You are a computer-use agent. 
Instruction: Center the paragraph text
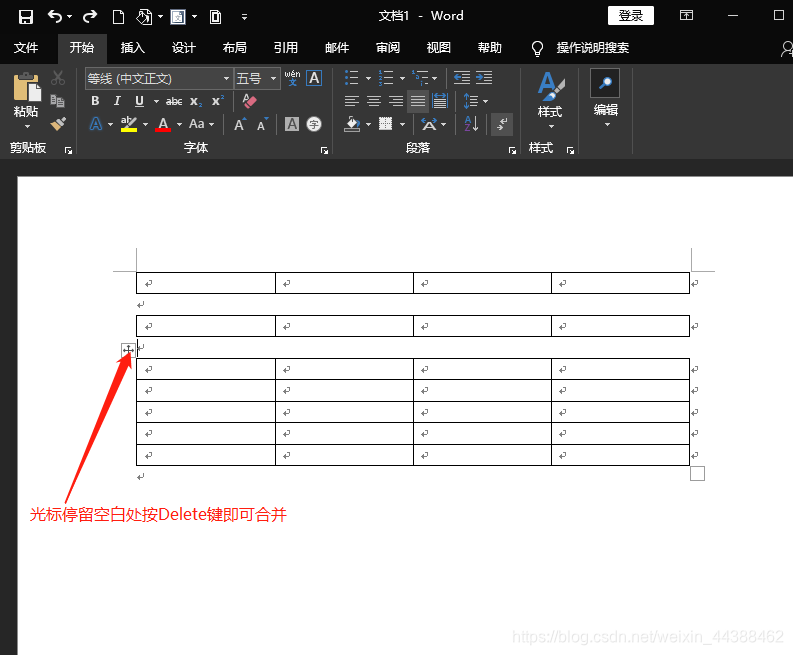(x=374, y=101)
